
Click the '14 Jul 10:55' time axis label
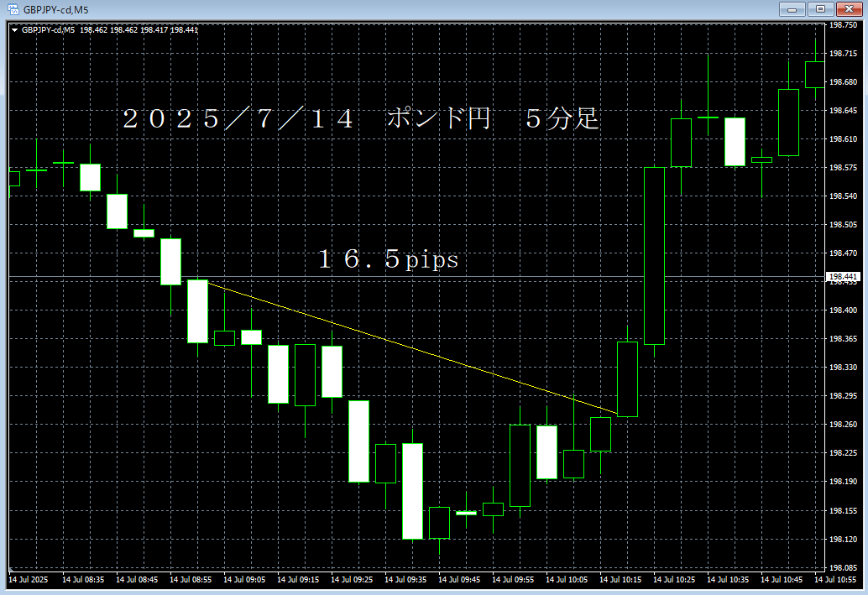point(834,580)
